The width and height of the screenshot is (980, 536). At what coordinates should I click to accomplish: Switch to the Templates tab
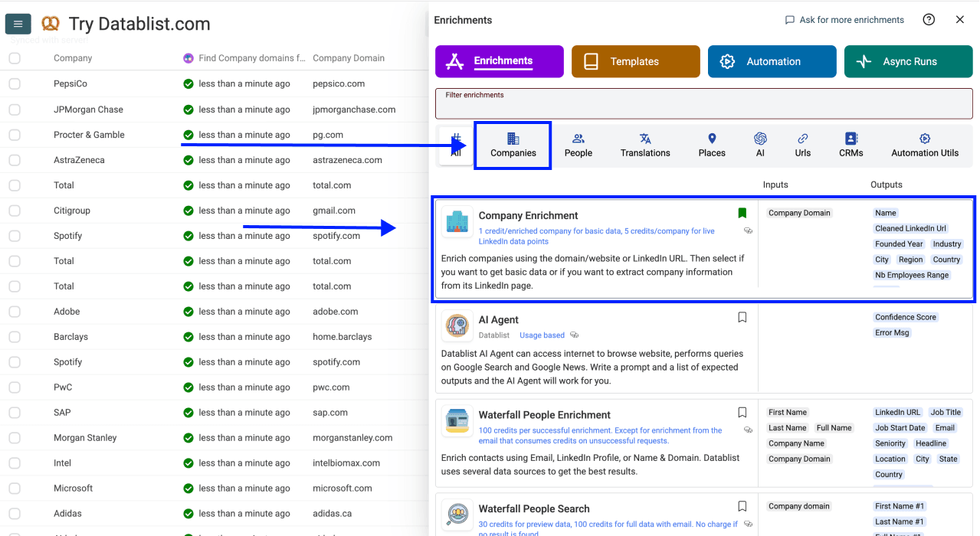635,61
